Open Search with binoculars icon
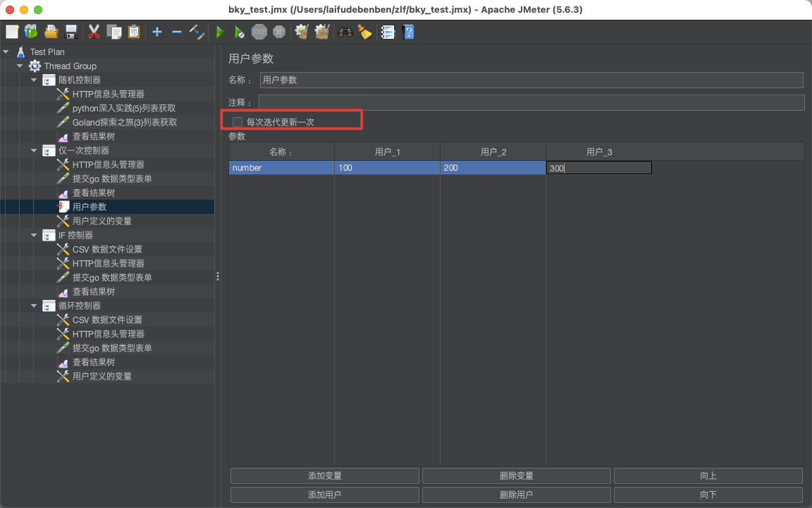This screenshot has height=508, width=812. pyautogui.click(x=345, y=32)
